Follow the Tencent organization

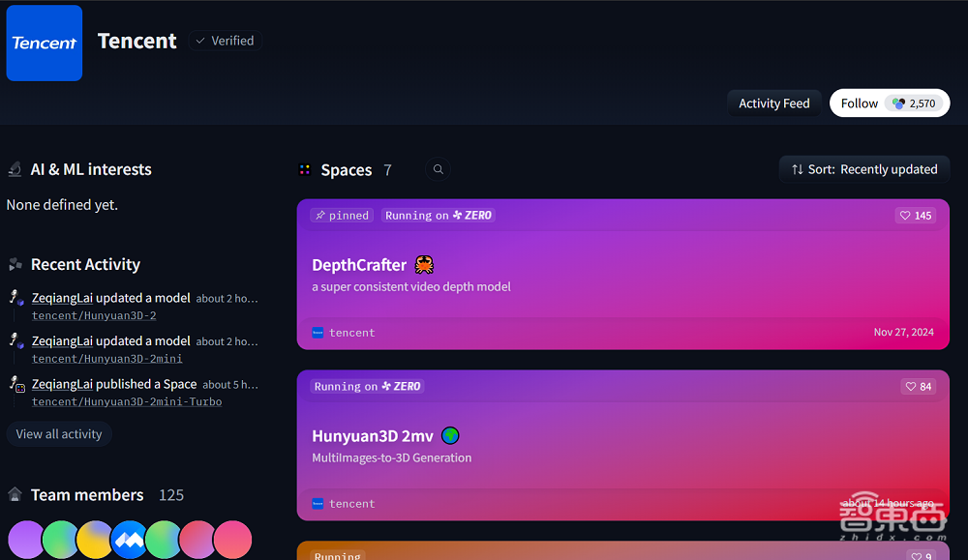(x=859, y=103)
